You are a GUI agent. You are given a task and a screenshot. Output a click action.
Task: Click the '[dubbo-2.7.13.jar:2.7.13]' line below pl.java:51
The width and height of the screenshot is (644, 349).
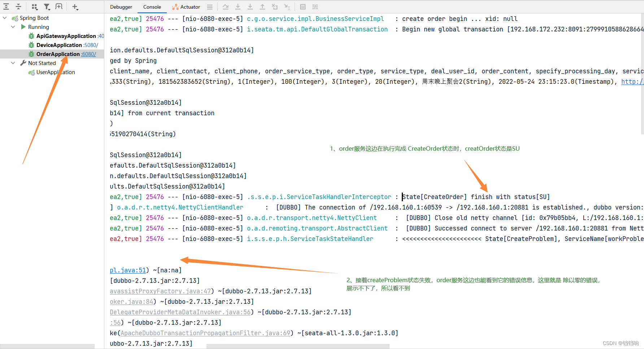tap(155, 281)
